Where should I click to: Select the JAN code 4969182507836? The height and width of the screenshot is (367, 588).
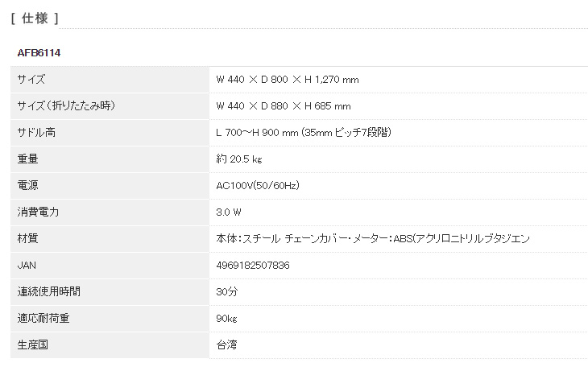[253, 266]
